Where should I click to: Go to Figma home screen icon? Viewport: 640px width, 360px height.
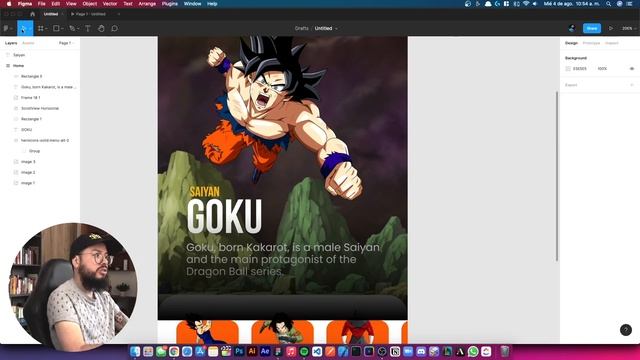tap(33, 14)
